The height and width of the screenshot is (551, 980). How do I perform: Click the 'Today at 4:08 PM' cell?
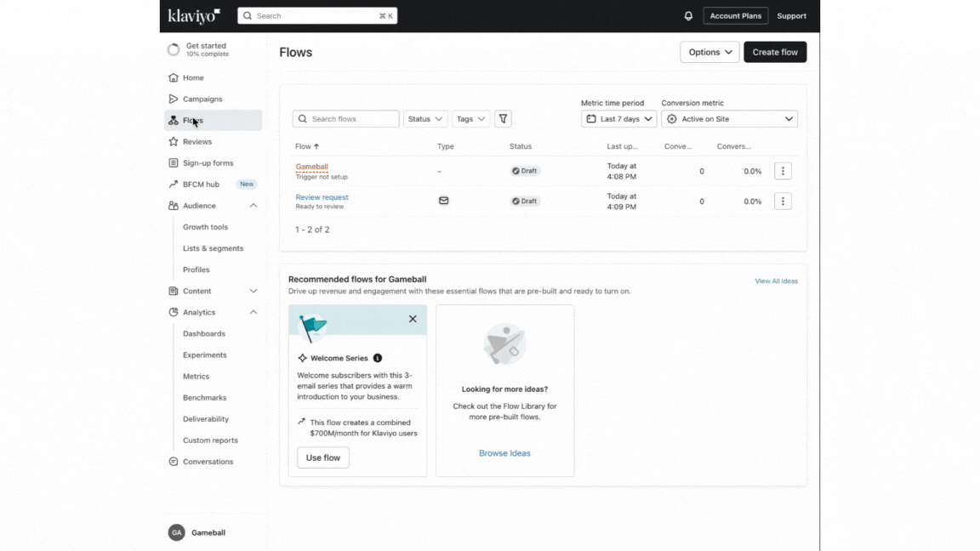point(621,171)
